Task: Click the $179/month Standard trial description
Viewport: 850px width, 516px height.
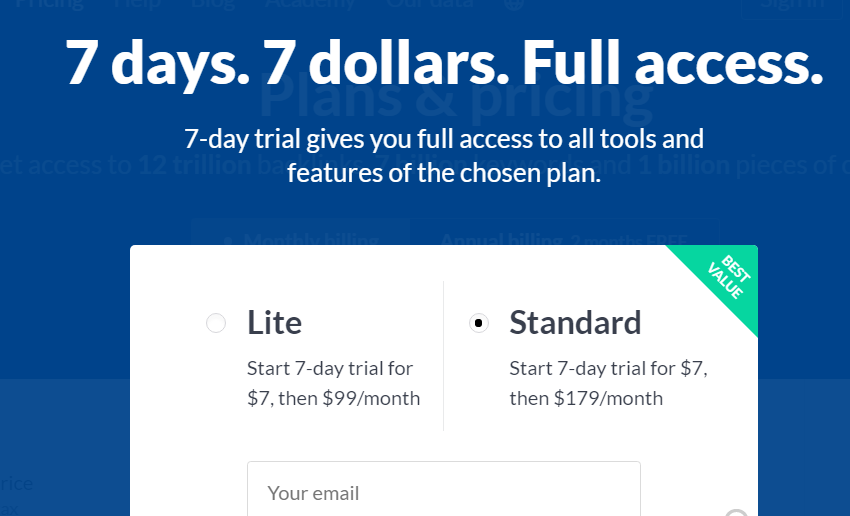Action: [608, 383]
